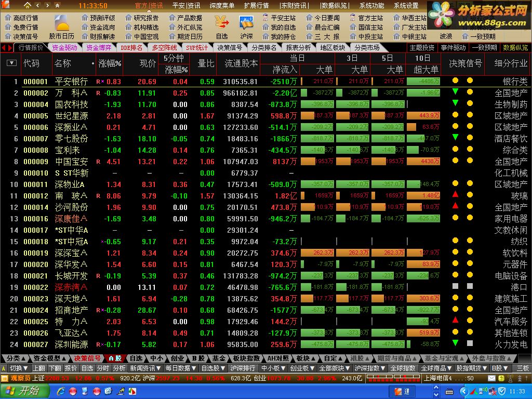Click the security shield tray icon
532x399 pixels.
502,391
